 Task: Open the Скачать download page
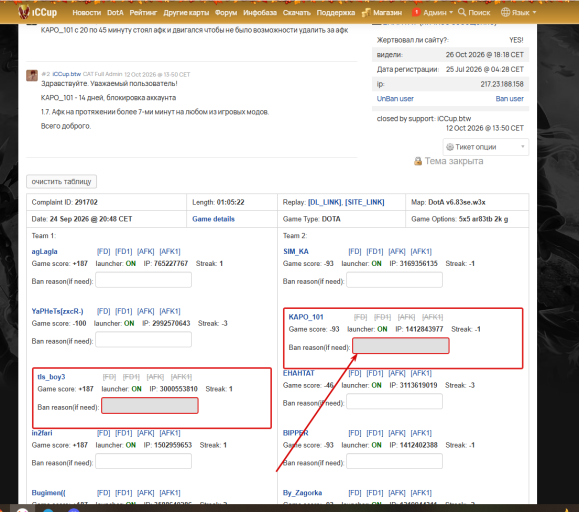[x=297, y=13]
